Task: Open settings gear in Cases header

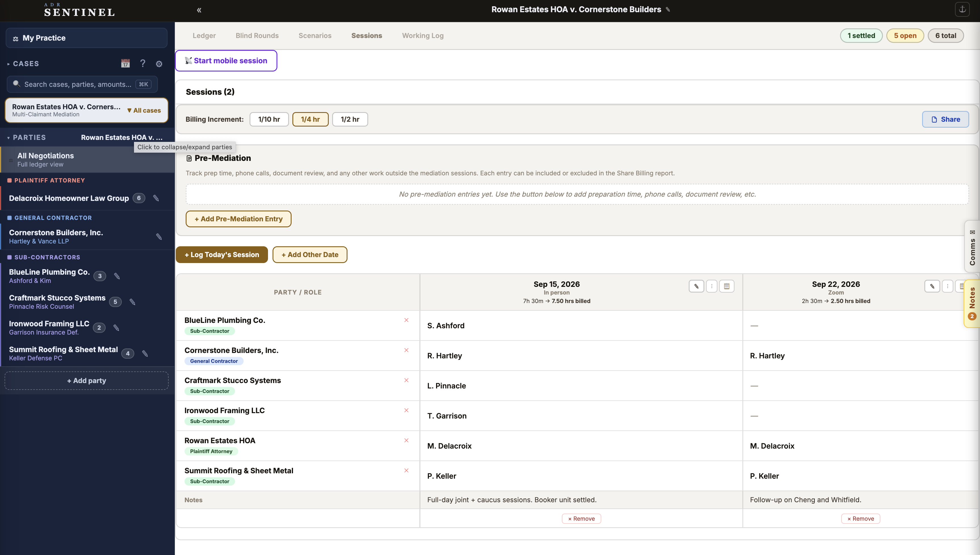Action: (159, 64)
